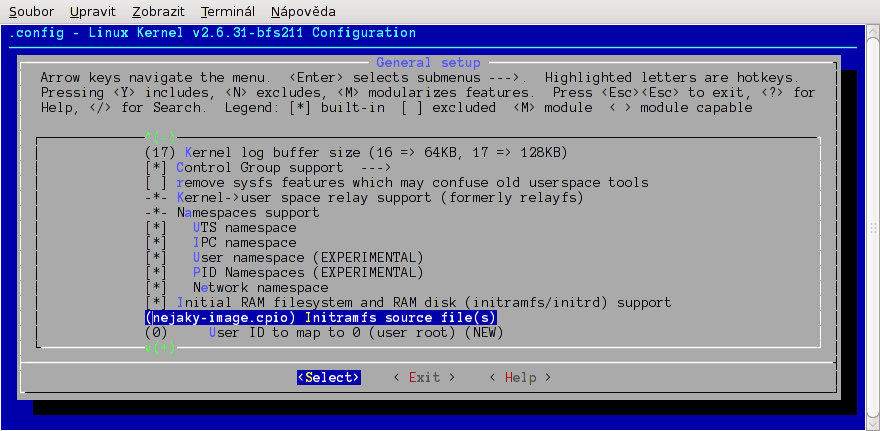Toggle remove sysfs features checkbox
Image resolution: width=880 pixels, height=431 pixels.
click(156, 182)
